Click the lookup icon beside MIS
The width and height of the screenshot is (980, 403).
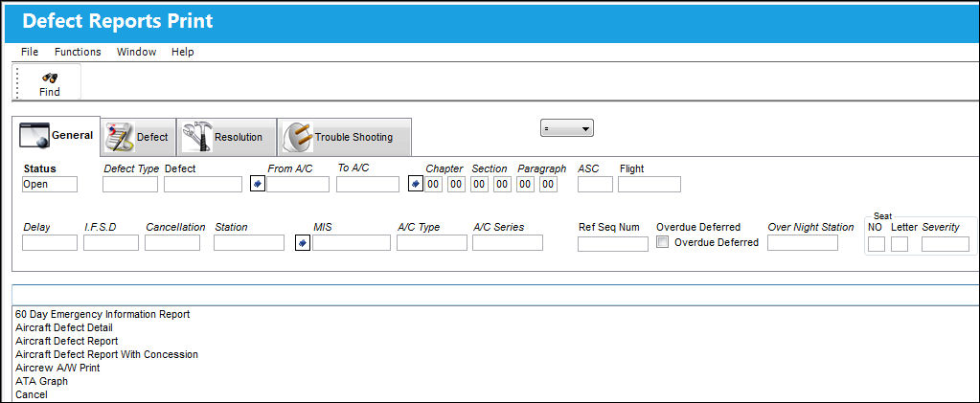coord(303,243)
